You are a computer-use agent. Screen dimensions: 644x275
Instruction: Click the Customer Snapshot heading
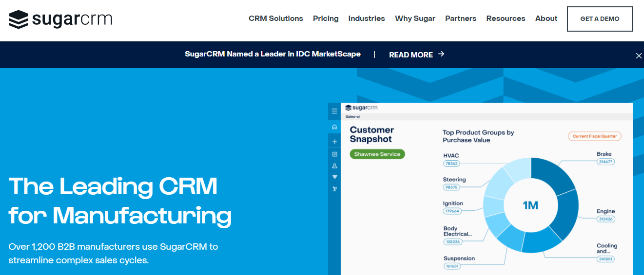pos(372,134)
